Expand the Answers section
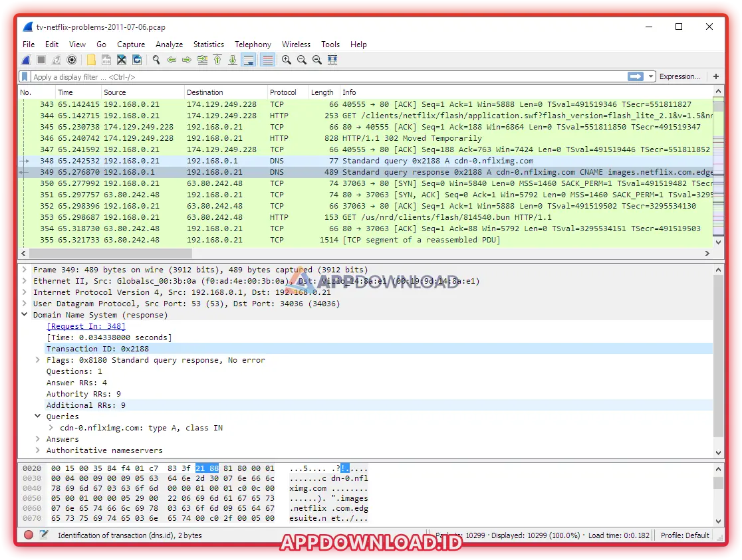 38,439
